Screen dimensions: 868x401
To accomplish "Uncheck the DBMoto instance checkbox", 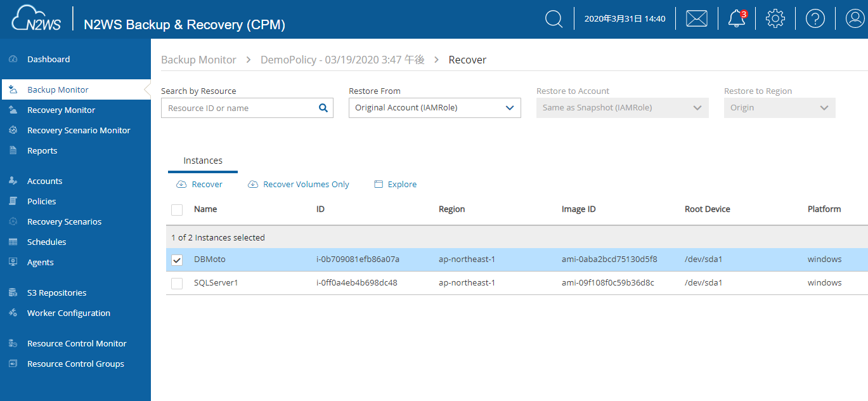I will pyautogui.click(x=177, y=260).
